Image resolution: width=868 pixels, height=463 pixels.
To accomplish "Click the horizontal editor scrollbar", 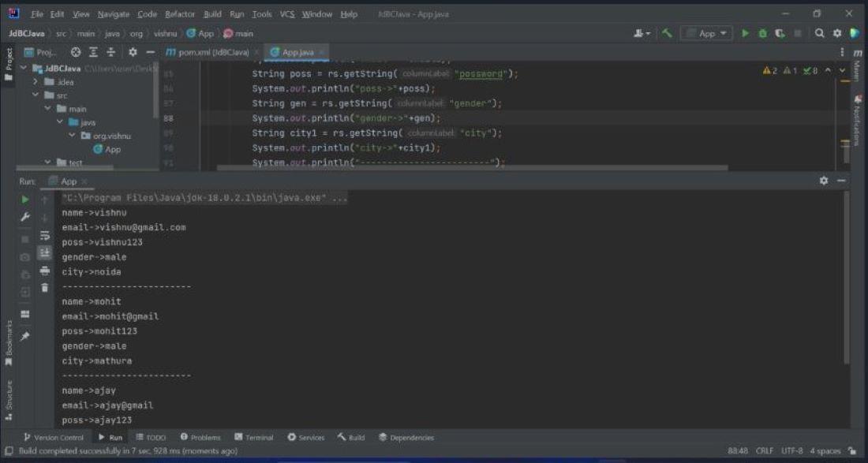I will pos(472,167).
